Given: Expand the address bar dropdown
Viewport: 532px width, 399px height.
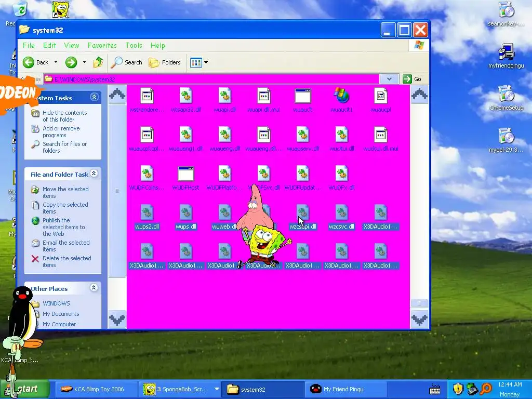Looking at the screenshot, I should click(x=389, y=79).
